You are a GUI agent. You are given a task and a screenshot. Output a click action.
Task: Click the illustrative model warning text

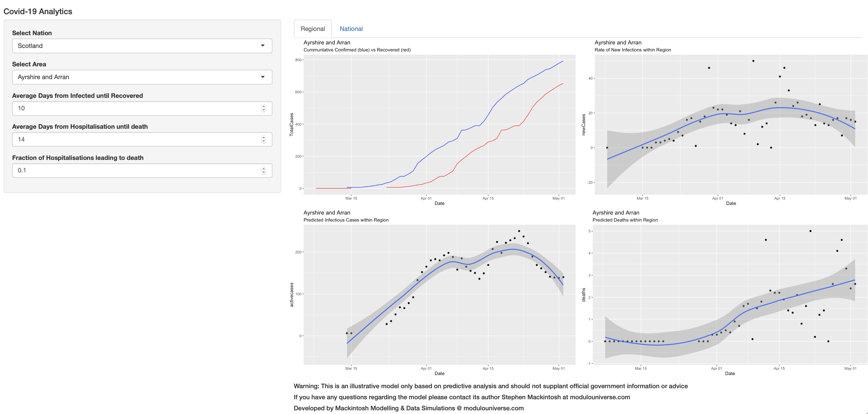491,386
